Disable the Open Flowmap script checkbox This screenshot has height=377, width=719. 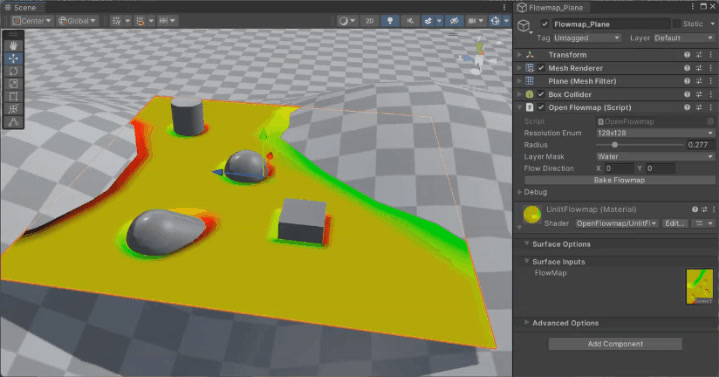pos(541,107)
